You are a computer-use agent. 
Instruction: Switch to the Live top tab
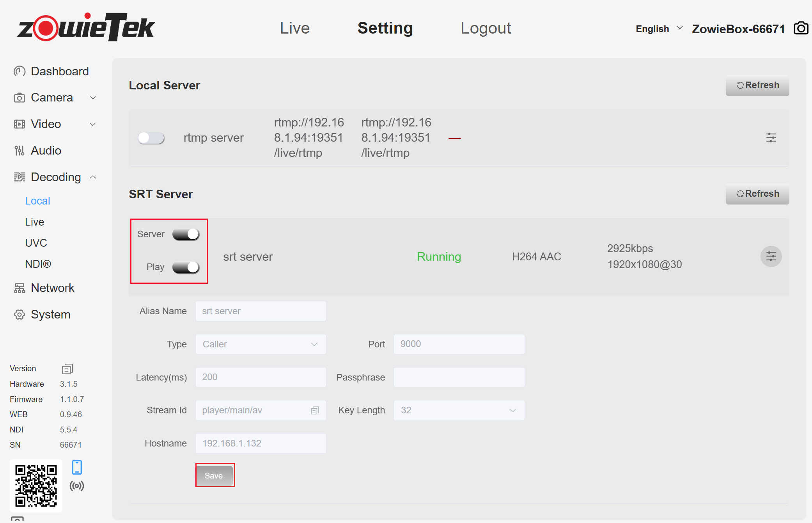294,28
